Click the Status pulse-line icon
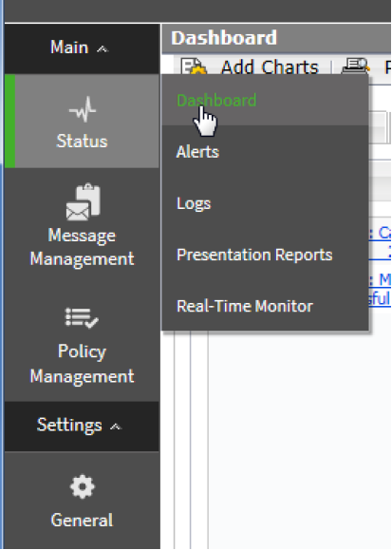The image size is (392, 550). tap(83, 109)
